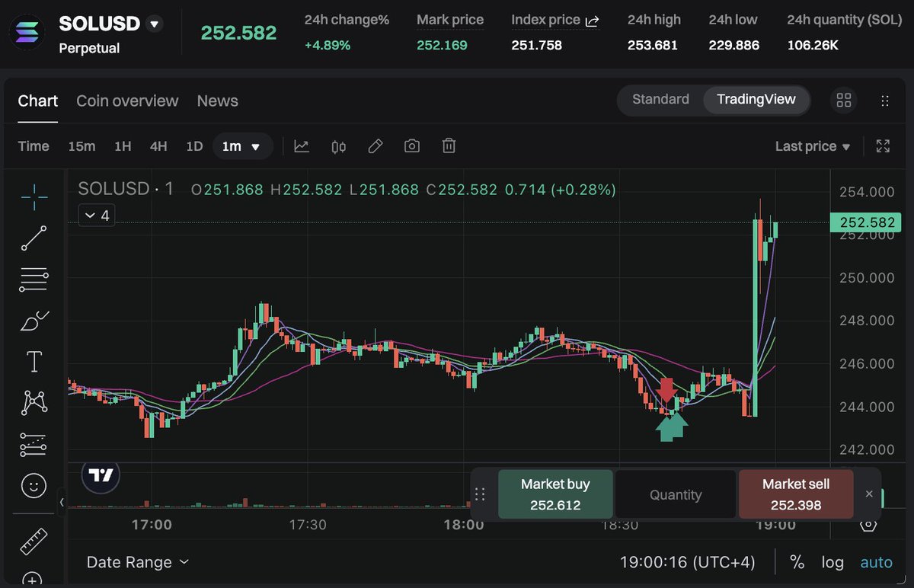Viewport: 914px width, 588px height.
Task: Click the trash icon to remove drawings
Action: point(449,145)
